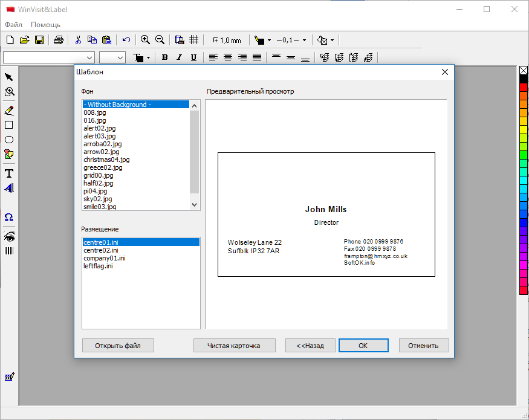The width and height of the screenshot is (529, 420).
Task: Toggle bold text formatting
Action: pos(164,57)
